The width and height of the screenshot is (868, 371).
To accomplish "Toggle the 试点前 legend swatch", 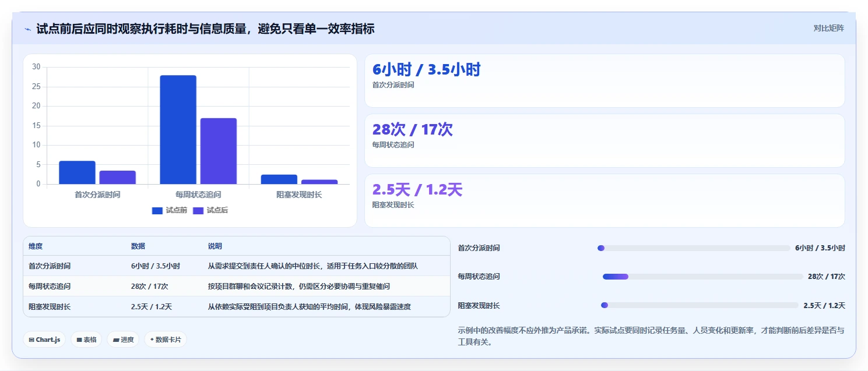I will (x=157, y=210).
